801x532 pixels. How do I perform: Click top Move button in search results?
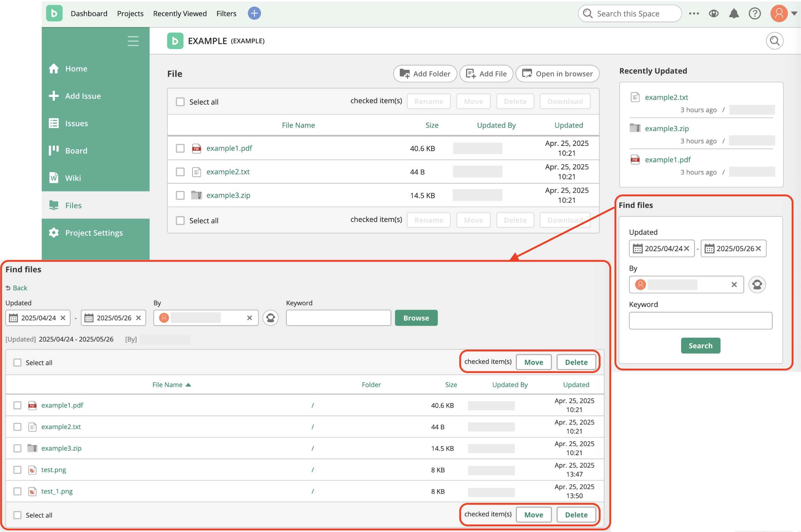point(533,362)
